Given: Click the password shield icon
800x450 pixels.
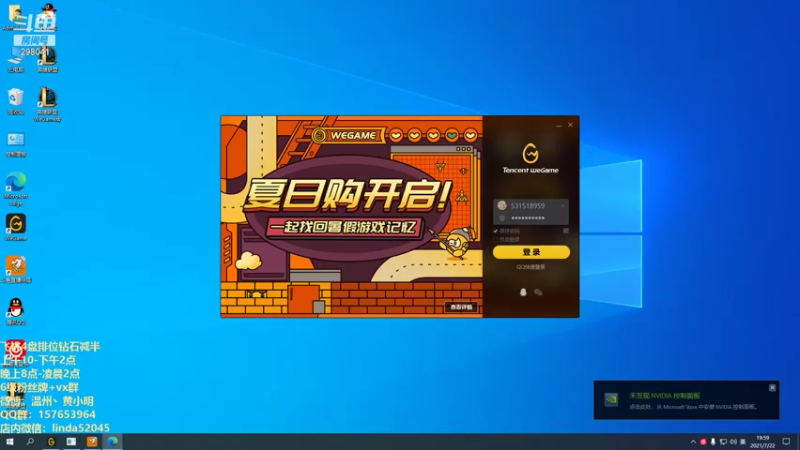Looking at the screenshot, I should tap(502, 218).
